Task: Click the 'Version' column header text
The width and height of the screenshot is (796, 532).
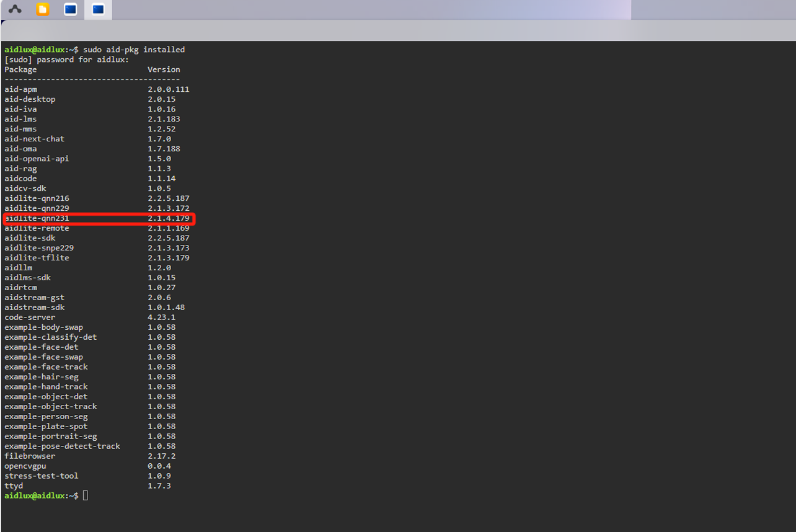Action: (164, 69)
